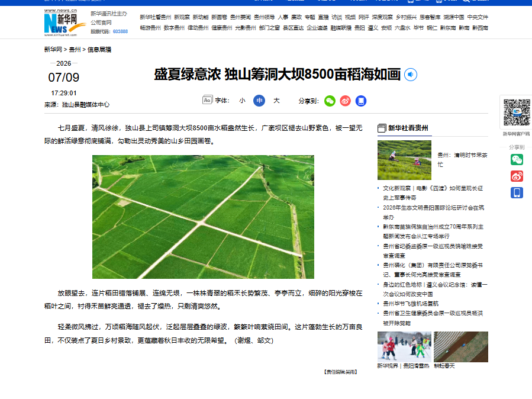Open the 贵州毕节飞雄机场复航 article link
The width and height of the screenshot is (532, 399).
[x=411, y=304]
